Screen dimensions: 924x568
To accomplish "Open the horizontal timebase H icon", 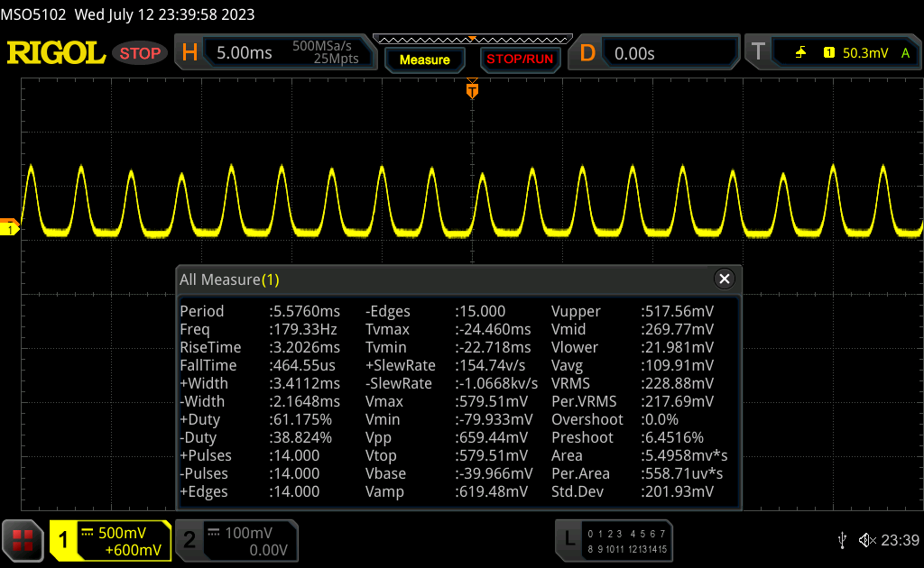I will pyautogui.click(x=189, y=53).
